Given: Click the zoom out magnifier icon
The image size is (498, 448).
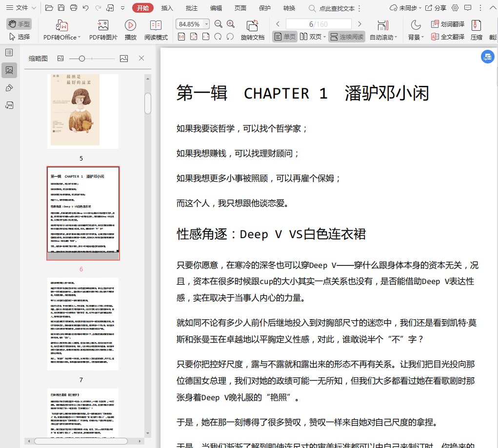Looking at the screenshot, I should 219,24.
